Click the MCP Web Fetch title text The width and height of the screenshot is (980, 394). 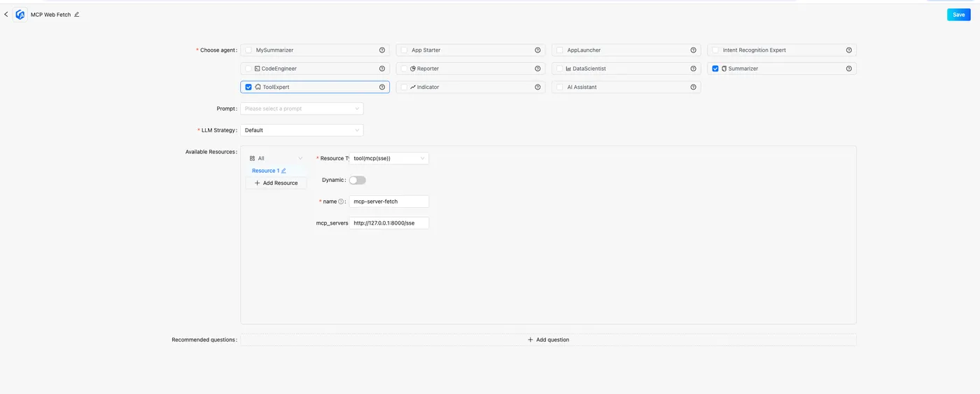pos(50,15)
